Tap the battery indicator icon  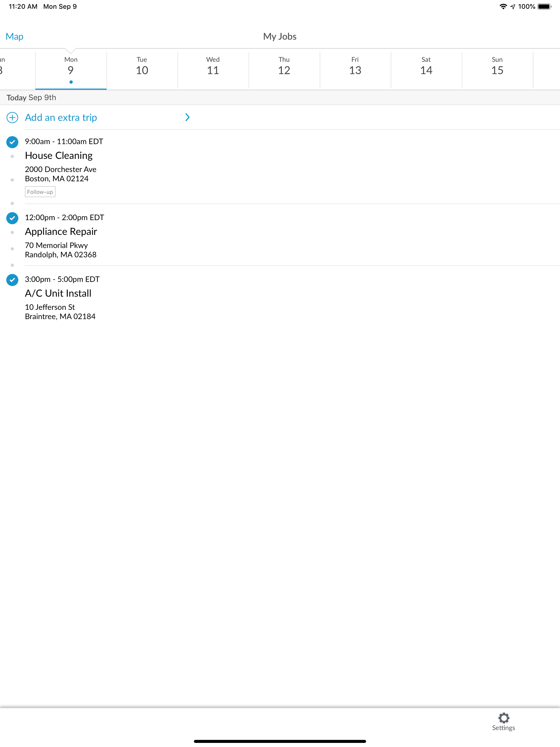pos(544,6)
